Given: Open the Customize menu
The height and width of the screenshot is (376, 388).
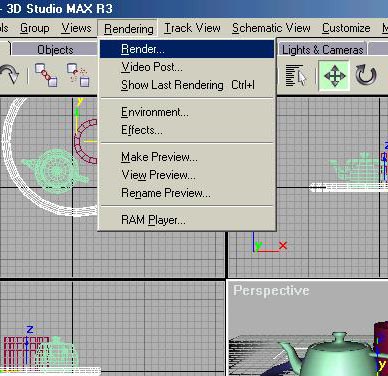Looking at the screenshot, I should 346,28.
